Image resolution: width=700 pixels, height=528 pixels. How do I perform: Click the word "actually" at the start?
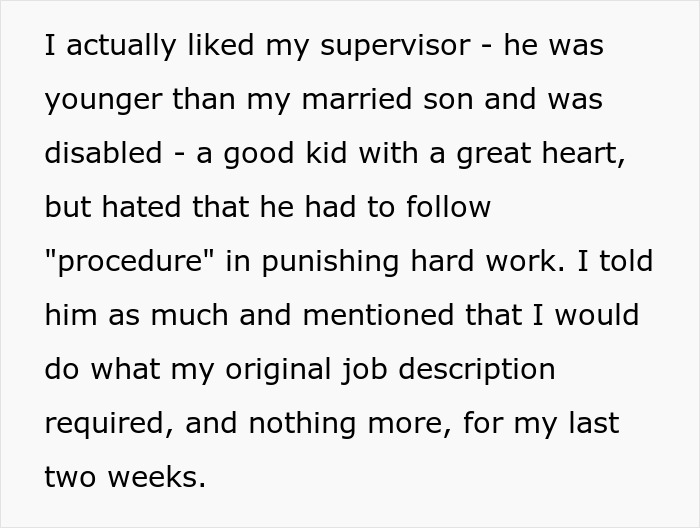(x=121, y=46)
